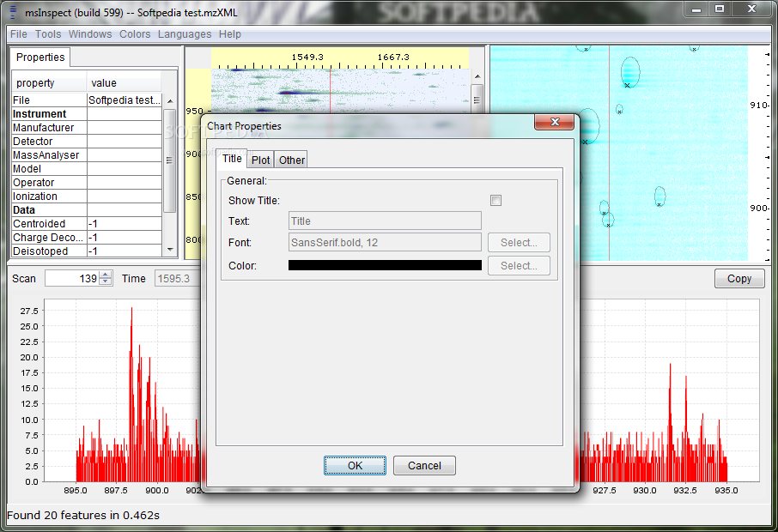This screenshot has width=778, height=532.
Task: Switch to the Title tab in Chart Properties
Action: (x=232, y=159)
